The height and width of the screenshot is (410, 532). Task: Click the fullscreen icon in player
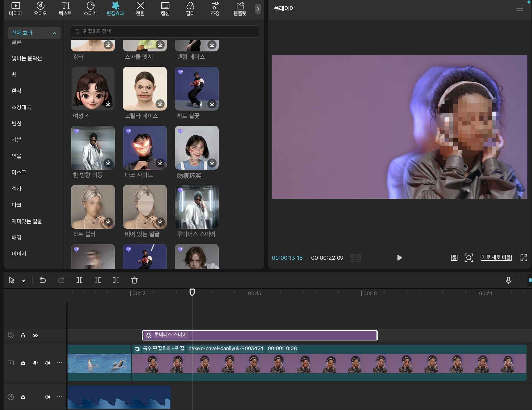(x=524, y=258)
